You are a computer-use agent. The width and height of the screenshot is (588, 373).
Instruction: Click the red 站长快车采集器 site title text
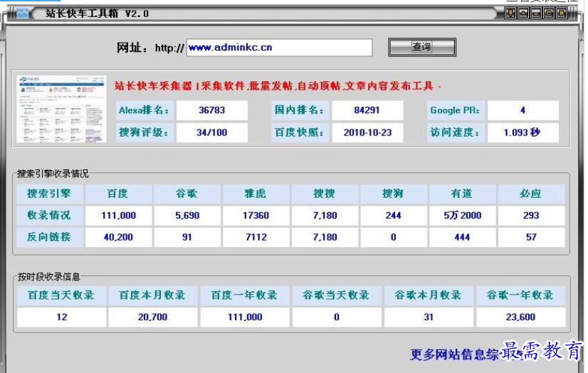278,86
